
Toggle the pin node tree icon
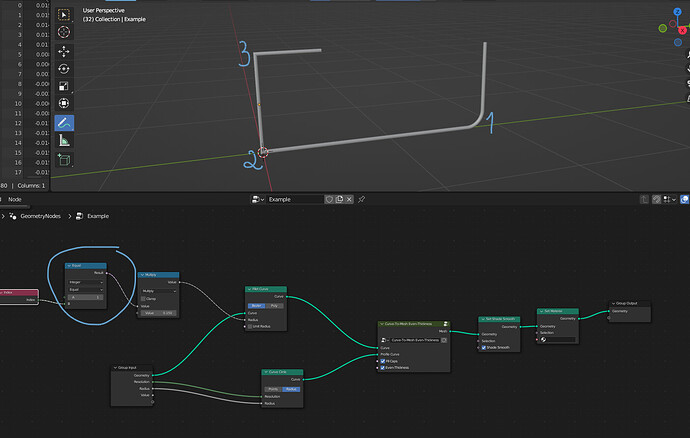(361, 199)
